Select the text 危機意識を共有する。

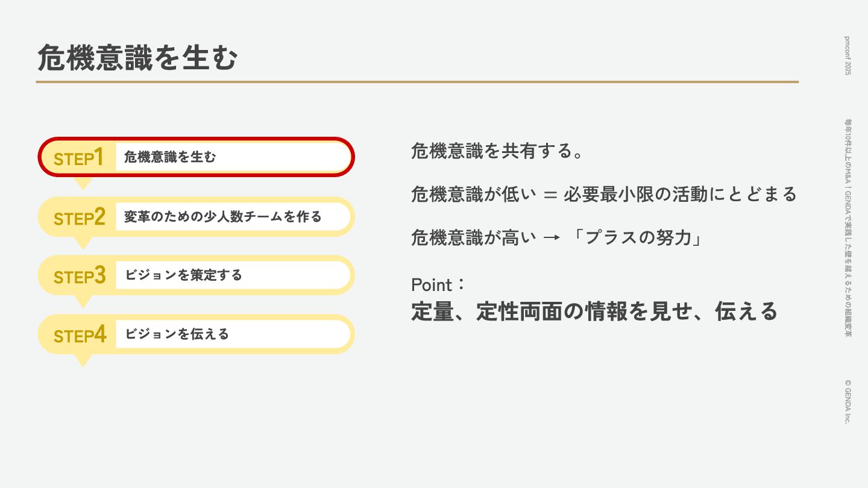[498, 151]
